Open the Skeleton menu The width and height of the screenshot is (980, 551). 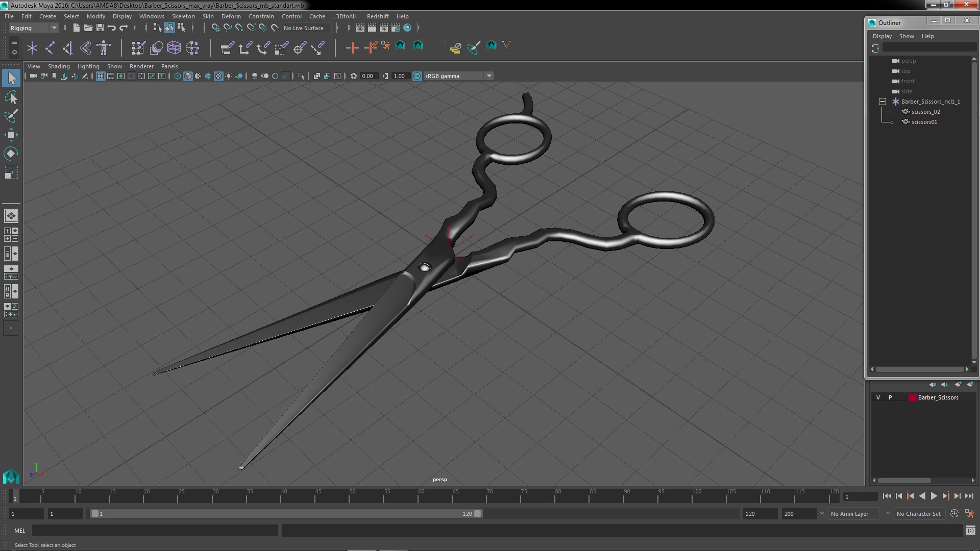click(x=183, y=16)
